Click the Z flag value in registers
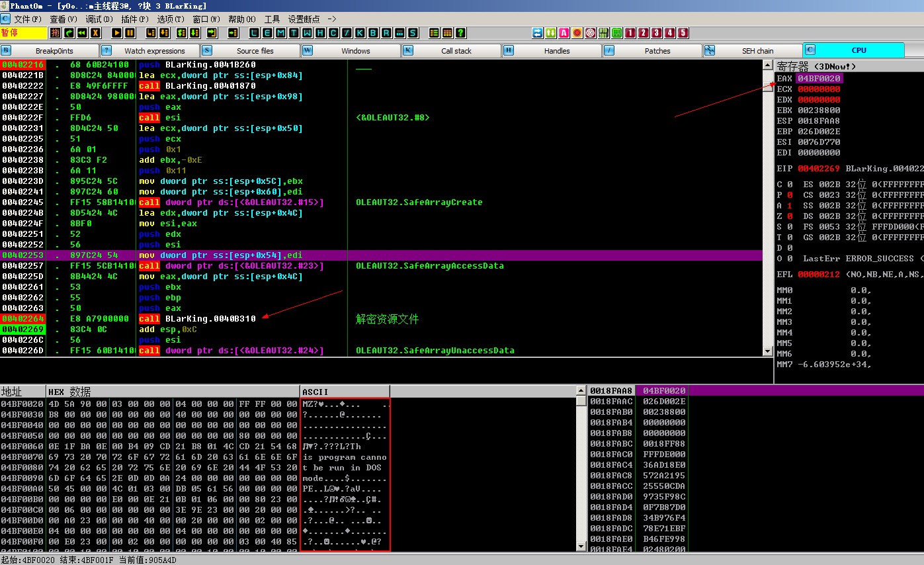Viewport: 924px width, 565px height. [x=790, y=216]
